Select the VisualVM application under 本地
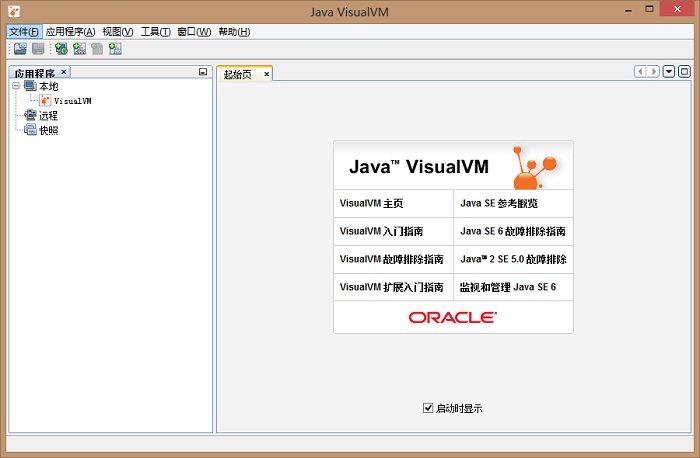 pyautogui.click(x=72, y=101)
